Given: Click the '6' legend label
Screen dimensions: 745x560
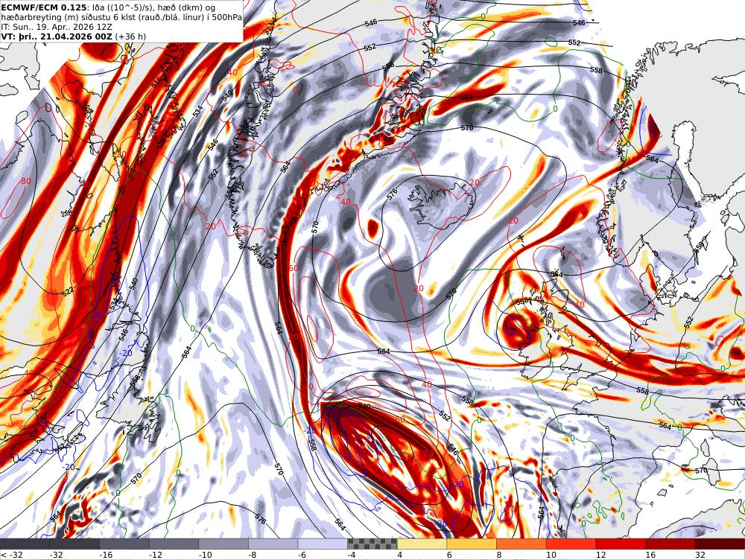Looking at the screenshot, I should pyautogui.click(x=449, y=555).
